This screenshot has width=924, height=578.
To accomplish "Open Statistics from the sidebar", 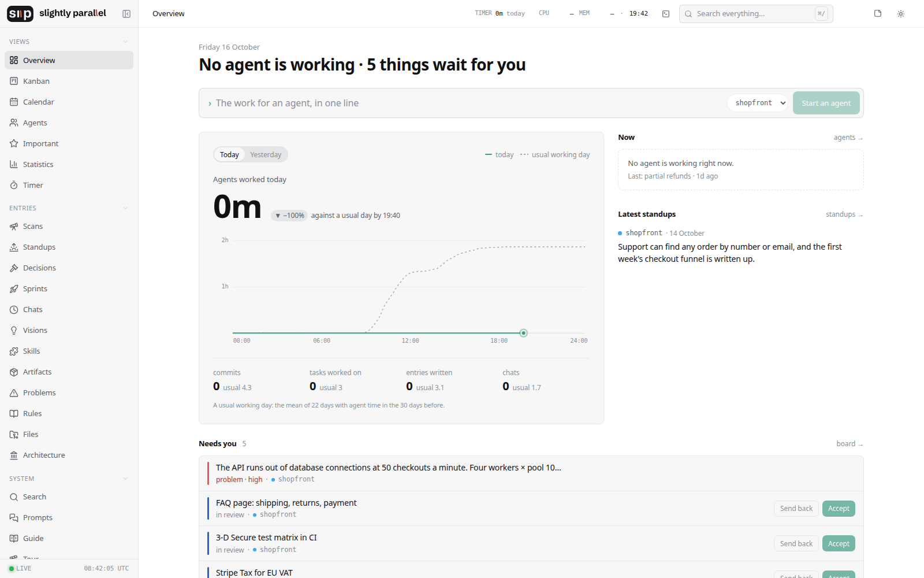I will (69, 164).
